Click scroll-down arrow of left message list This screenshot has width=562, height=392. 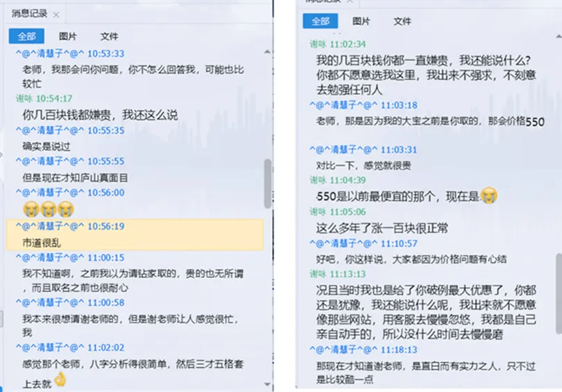tap(267, 384)
